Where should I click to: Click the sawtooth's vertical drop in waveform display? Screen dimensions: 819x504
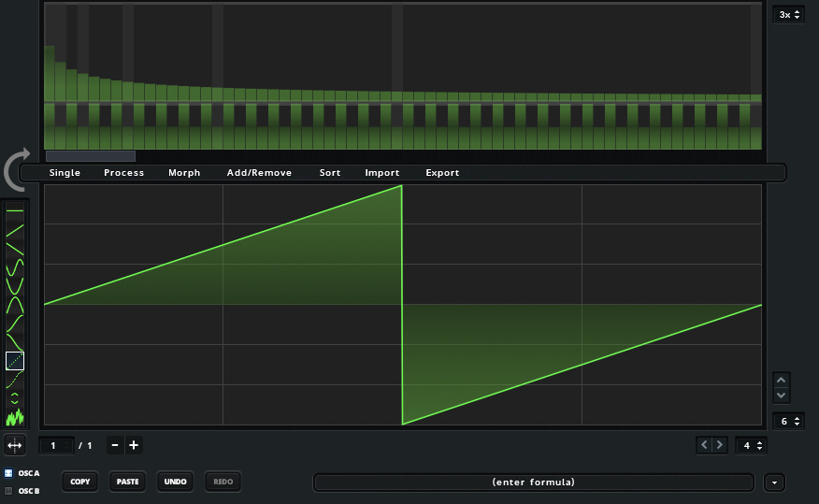pos(402,305)
